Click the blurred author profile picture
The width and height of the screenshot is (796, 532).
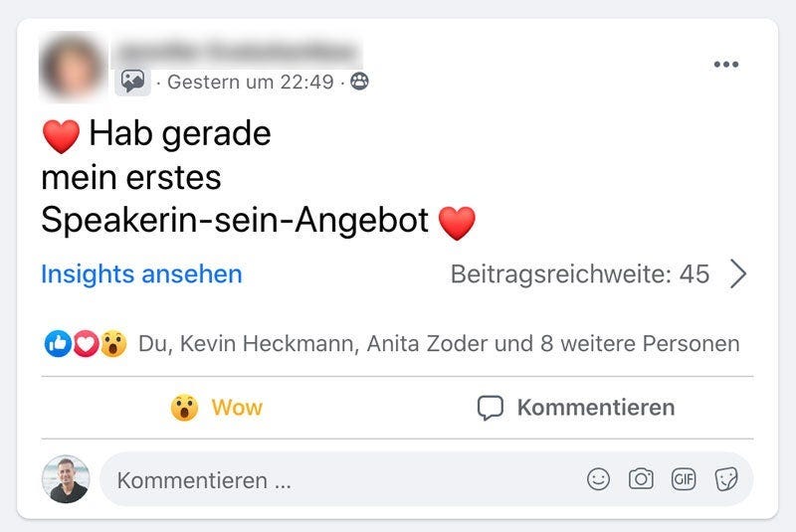click(72, 65)
